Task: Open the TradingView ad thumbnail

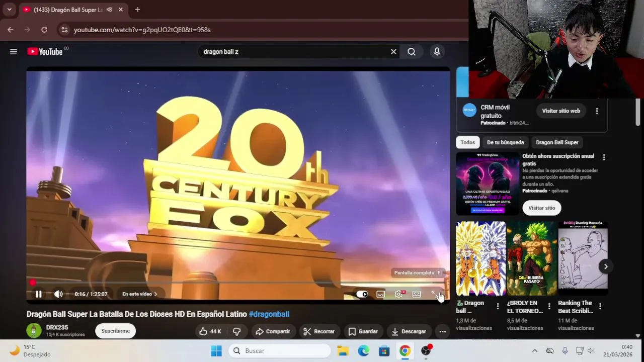Action: 488,184
